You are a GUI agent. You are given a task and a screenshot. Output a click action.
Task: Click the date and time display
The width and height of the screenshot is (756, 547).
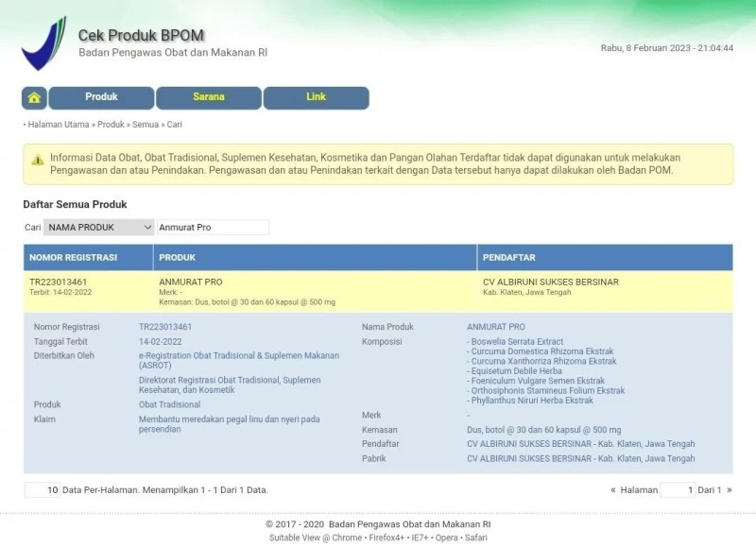click(667, 48)
